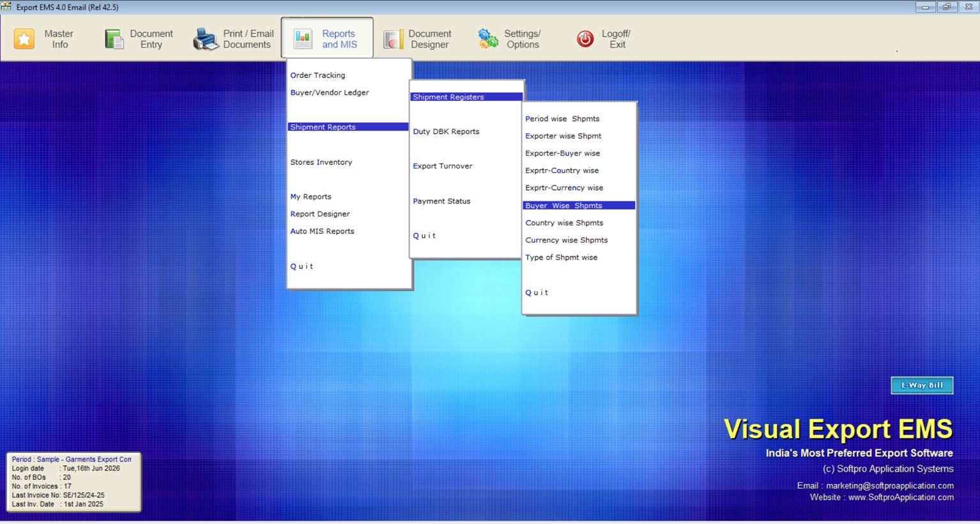980x524 pixels.
Task: Click the marketing@softproapplication.com email address
Action: (x=890, y=486)
